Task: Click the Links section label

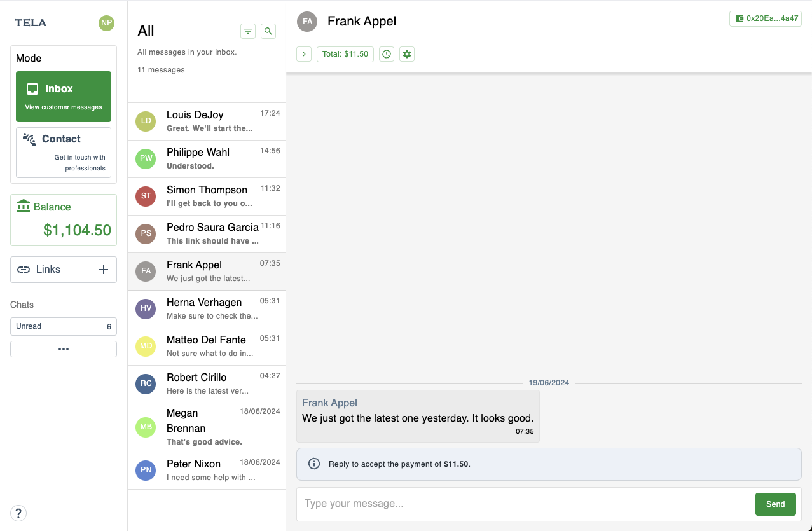Action: tap(48, 270)
